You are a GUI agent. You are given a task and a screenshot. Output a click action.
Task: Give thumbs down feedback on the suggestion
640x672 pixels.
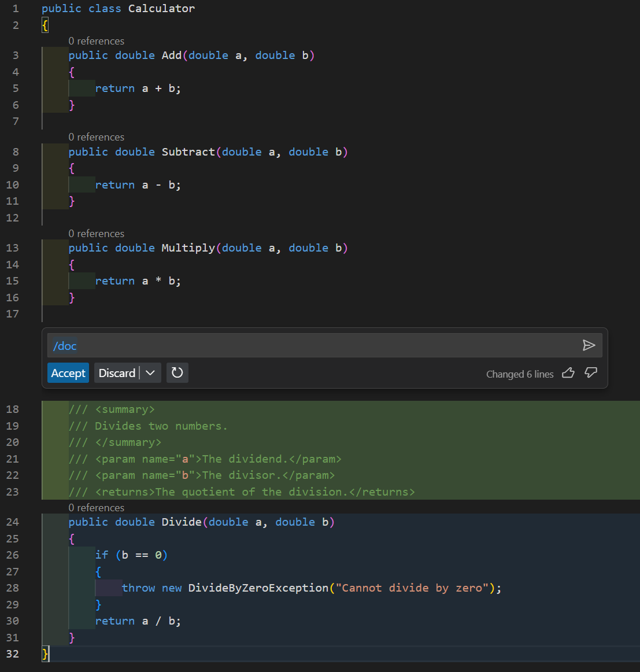coord(591,373)
